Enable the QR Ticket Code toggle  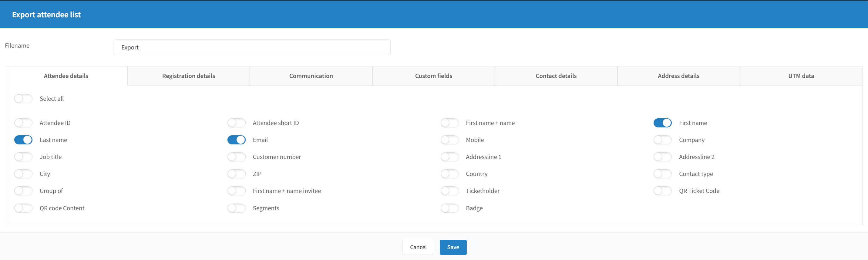662,191
